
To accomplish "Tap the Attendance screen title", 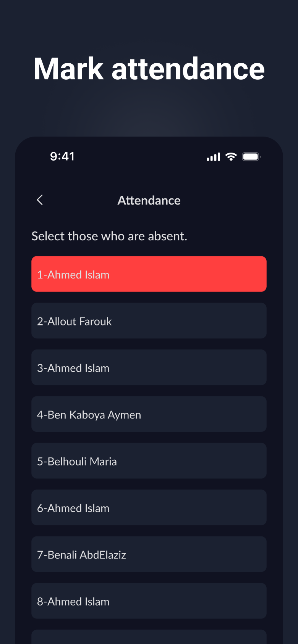I will click(149, 200).
